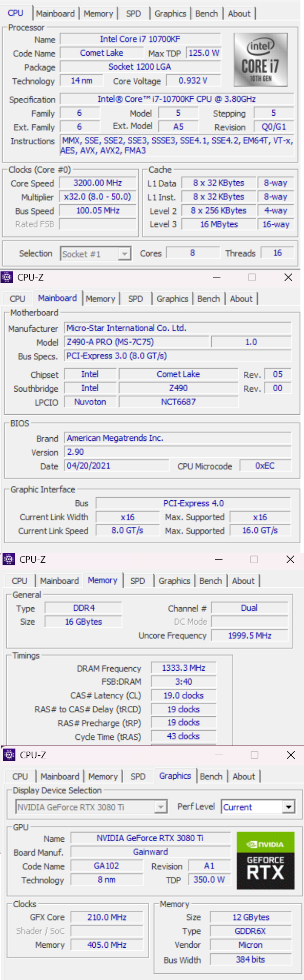Switch to Graphics tab in top window

point(170,14)
